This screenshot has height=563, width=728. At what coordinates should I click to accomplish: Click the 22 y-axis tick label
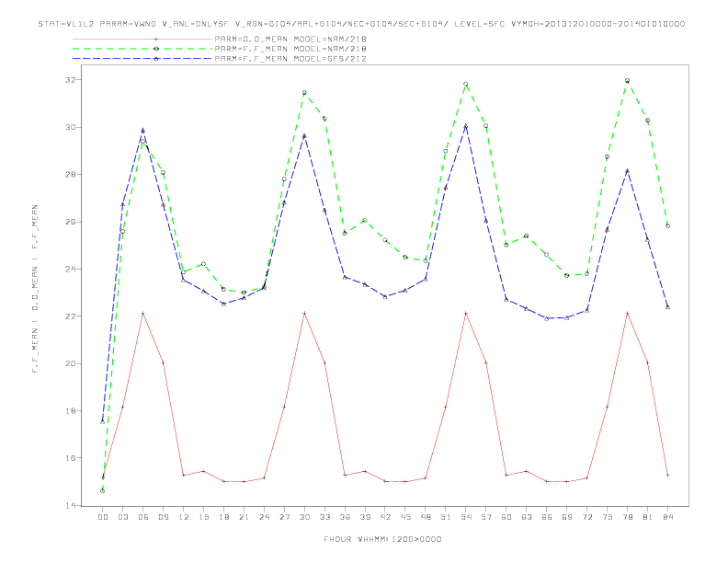(x=70, y=316)
